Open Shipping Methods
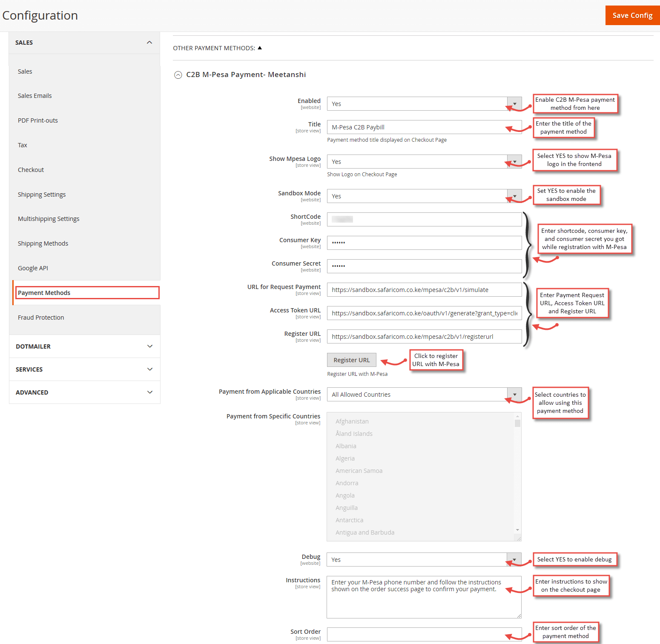This screenshot has height=644, width=660. [x=43, y=243]
